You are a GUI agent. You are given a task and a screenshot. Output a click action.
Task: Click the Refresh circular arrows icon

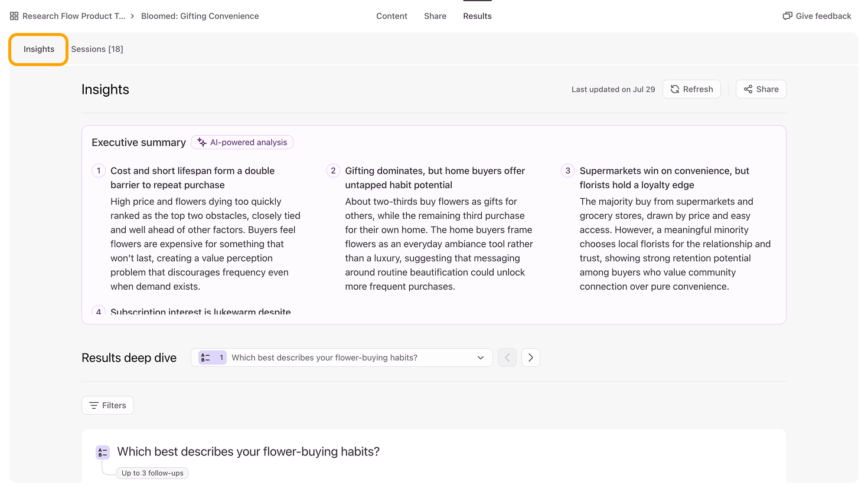pos(675,89)
